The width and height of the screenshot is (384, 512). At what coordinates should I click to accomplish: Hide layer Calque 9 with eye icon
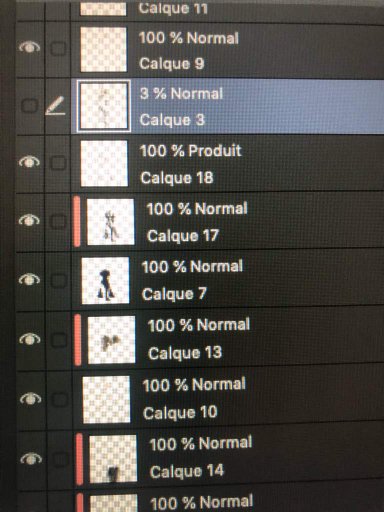click(x=30, y=47)
